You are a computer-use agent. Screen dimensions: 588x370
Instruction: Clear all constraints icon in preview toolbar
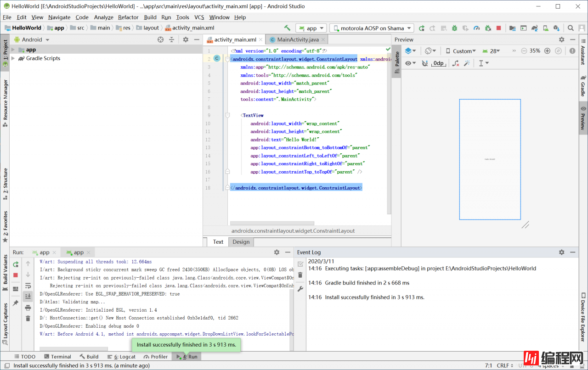coord(455,63)
